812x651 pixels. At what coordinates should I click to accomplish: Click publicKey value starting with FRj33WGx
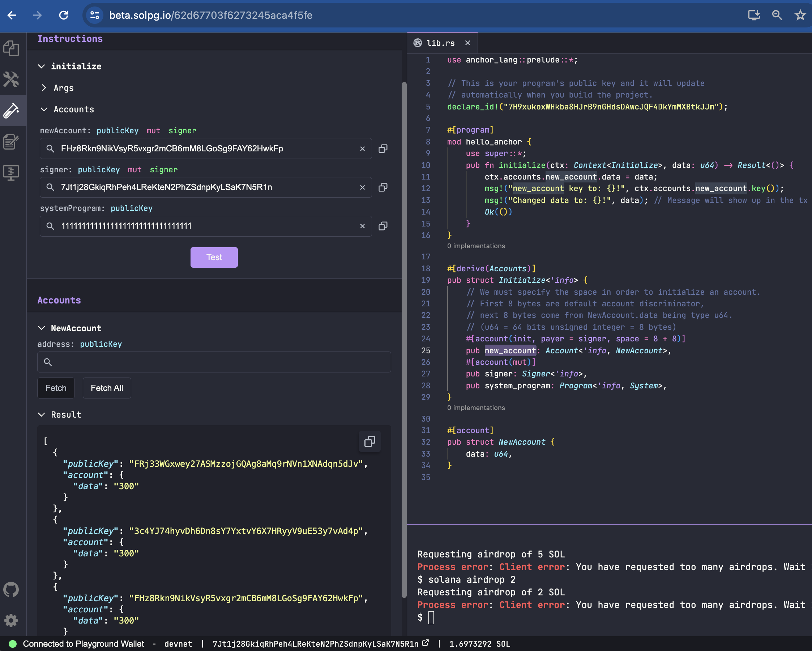tap(246, 464)
